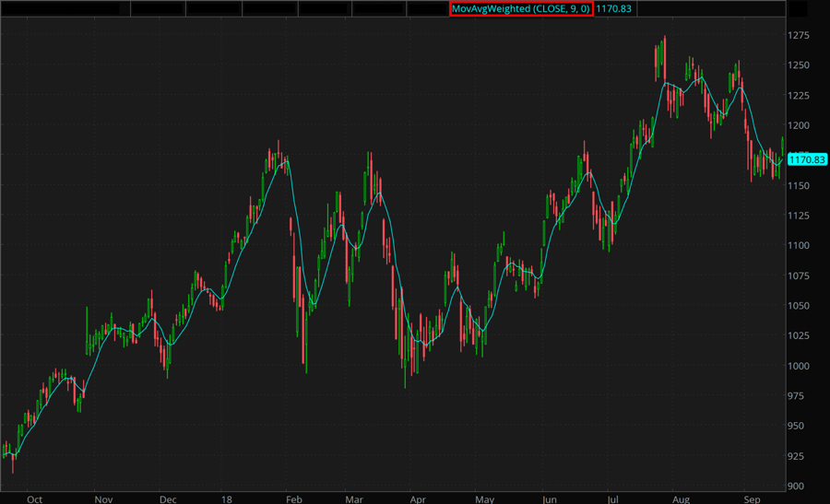Image resolution: width=830 pixels, height=504 pixels.
Task: Click the 1000 level on price axis
Action: click(800, 367)
